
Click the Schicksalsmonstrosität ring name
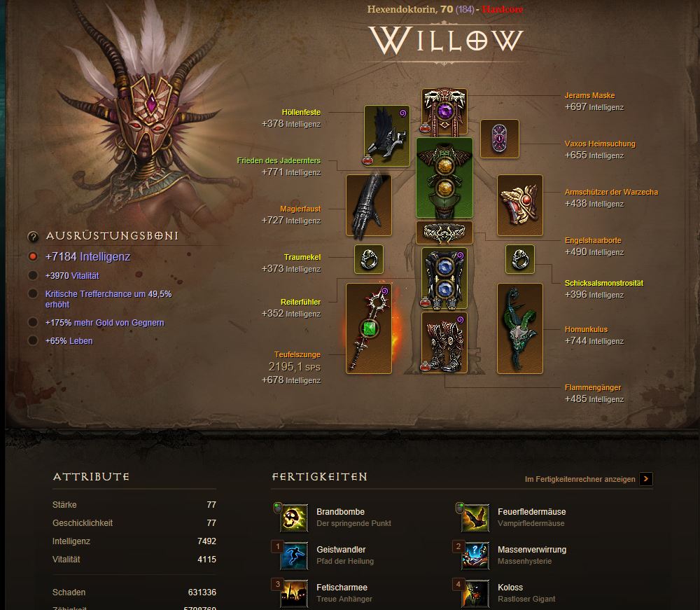point(603,283)
